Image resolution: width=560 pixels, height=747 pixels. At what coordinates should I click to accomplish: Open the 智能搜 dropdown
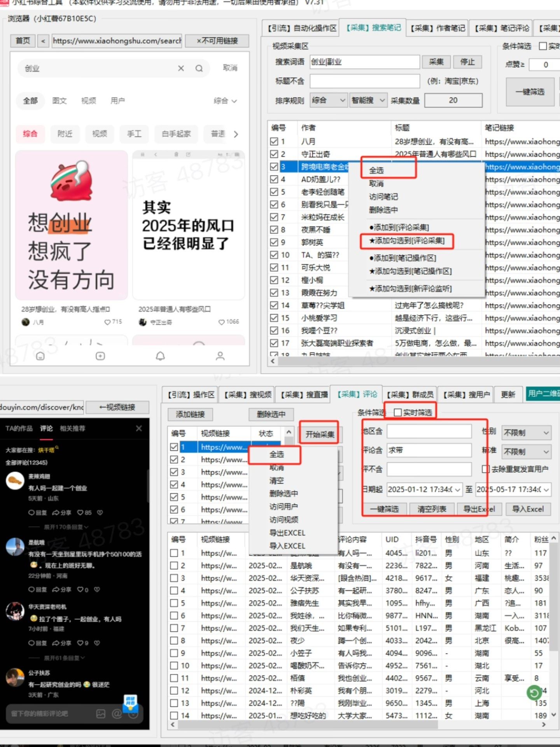368,100
